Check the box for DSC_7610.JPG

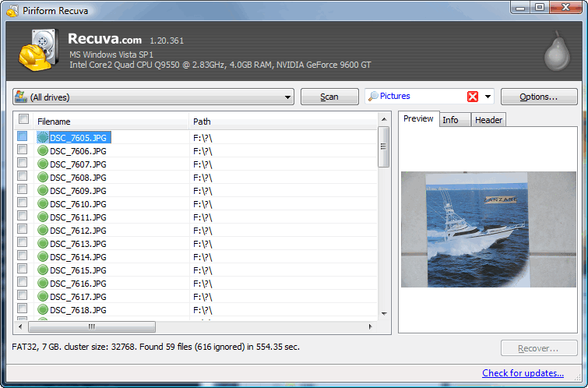pos(22,202)
